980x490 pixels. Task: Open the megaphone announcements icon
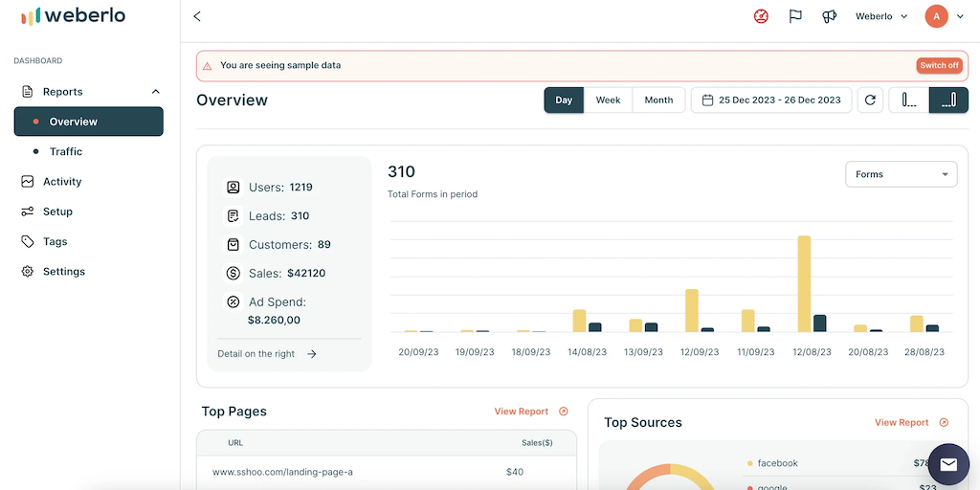point(830,16)
